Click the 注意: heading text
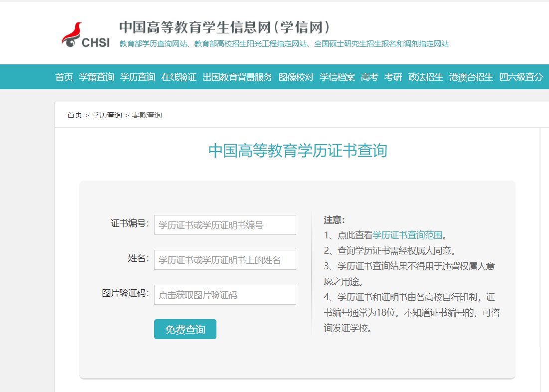Image resolution: width=549 pixels, height=392 pixels. pos(335,220)
